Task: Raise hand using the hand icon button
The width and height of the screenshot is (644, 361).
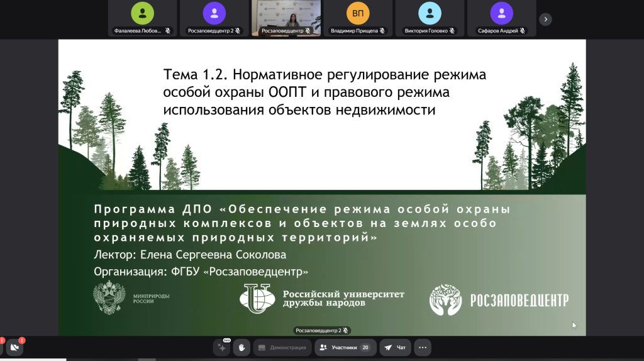Action: coord(241,347)
